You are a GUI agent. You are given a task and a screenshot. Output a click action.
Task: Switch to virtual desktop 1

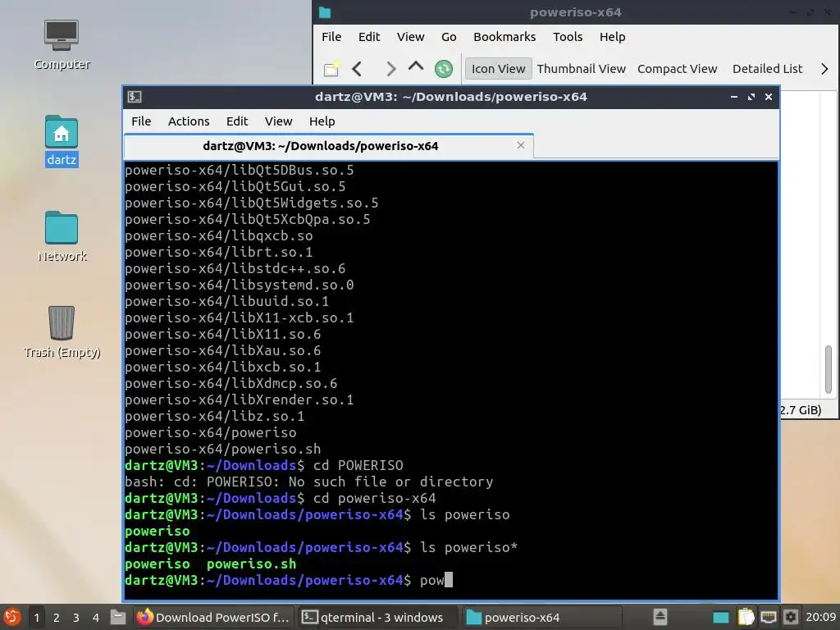click(x=36, y=618)
